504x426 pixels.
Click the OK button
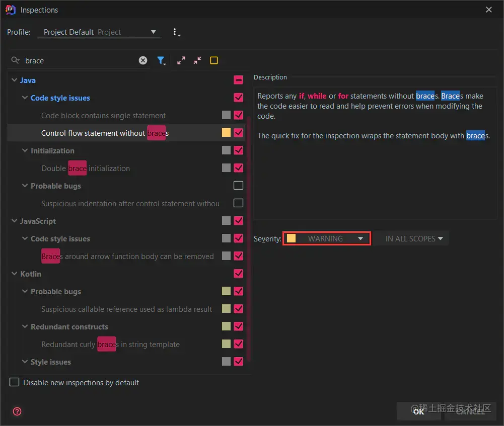418,411
